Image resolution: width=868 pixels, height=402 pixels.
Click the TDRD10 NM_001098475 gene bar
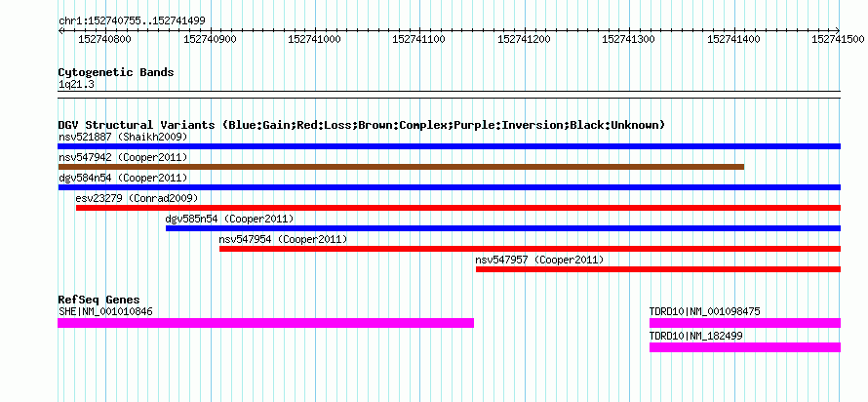(745, 323)
